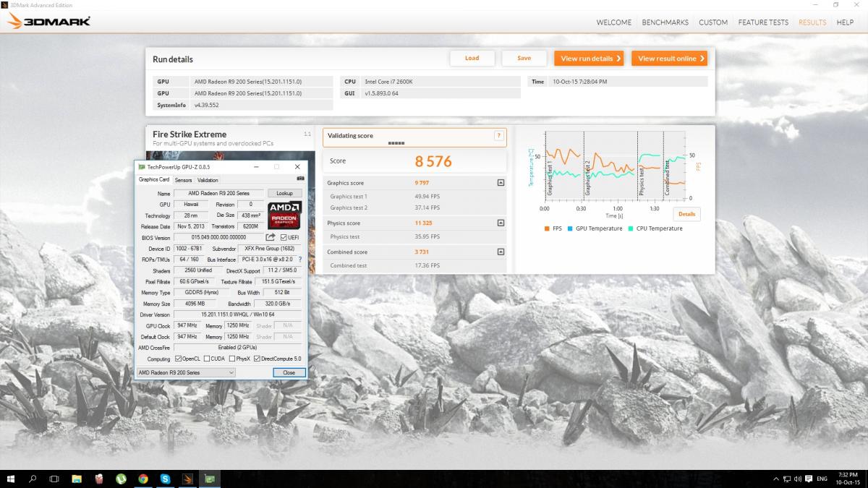Open Popcorn Time from the taskbar
This screenshot has width=868, height=488.
(x=99, y=479)
